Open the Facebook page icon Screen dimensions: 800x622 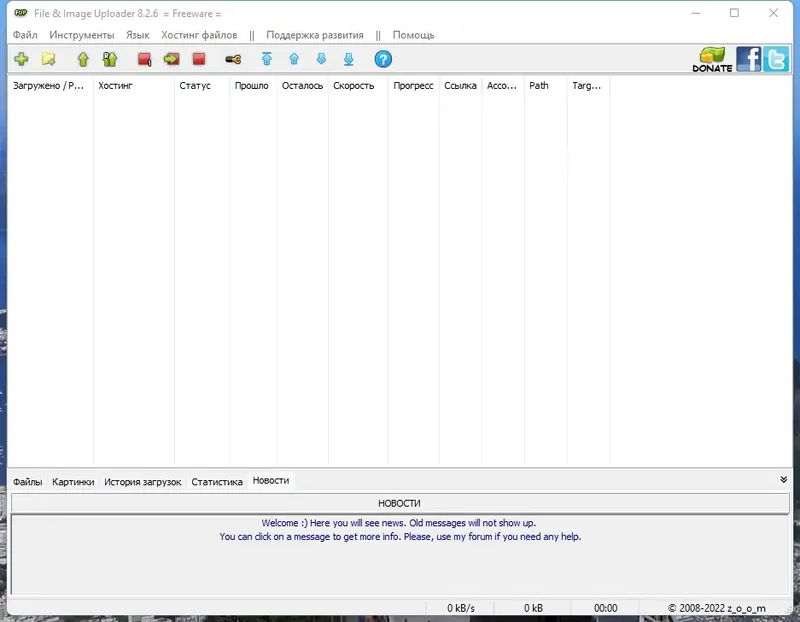[x=748, y=59]
